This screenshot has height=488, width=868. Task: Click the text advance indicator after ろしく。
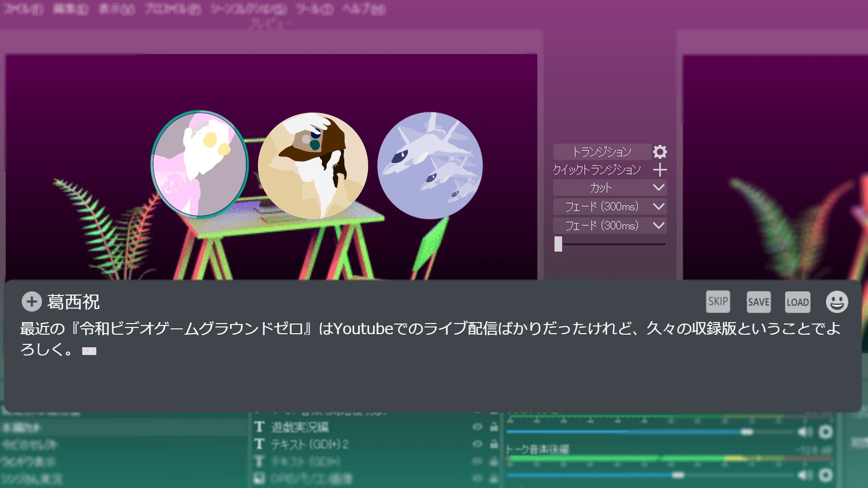(89, 351)
